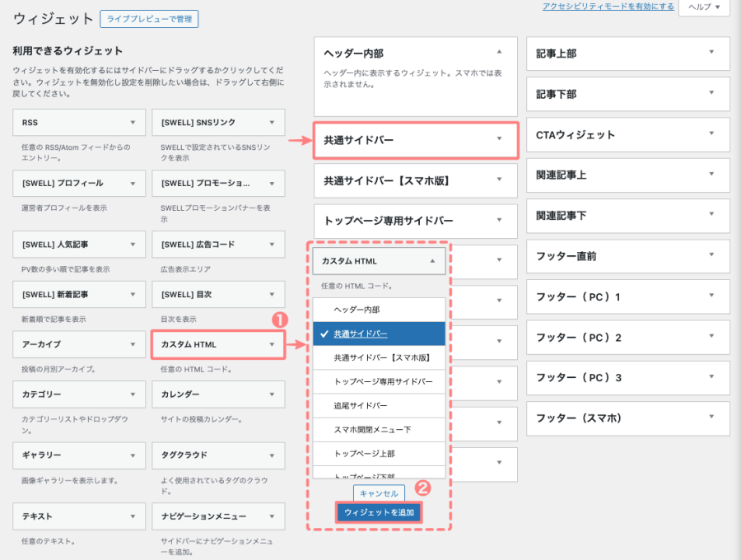This screenshot has height=560, width=741.
Task: Expand the 共通サイドバー widget area
Action: [498, 139]
